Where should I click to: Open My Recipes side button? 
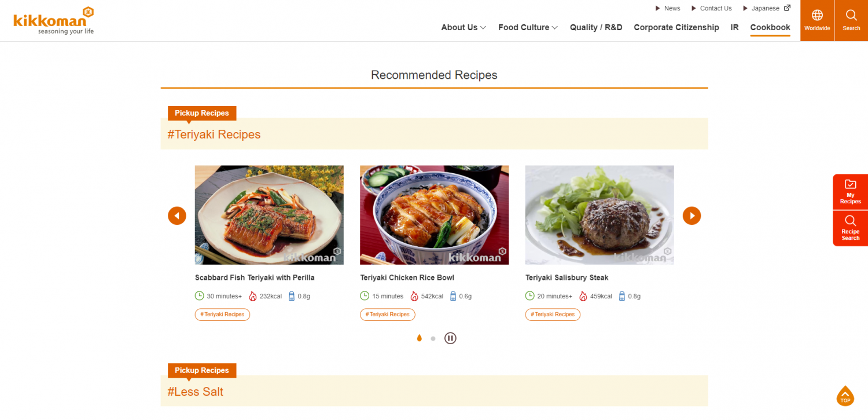point(850,192)
